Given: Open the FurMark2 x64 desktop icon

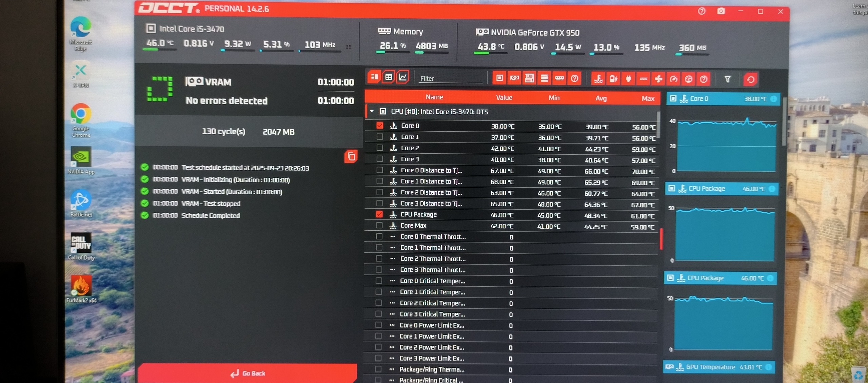Looking at the screenshot, I should [81, 288].
